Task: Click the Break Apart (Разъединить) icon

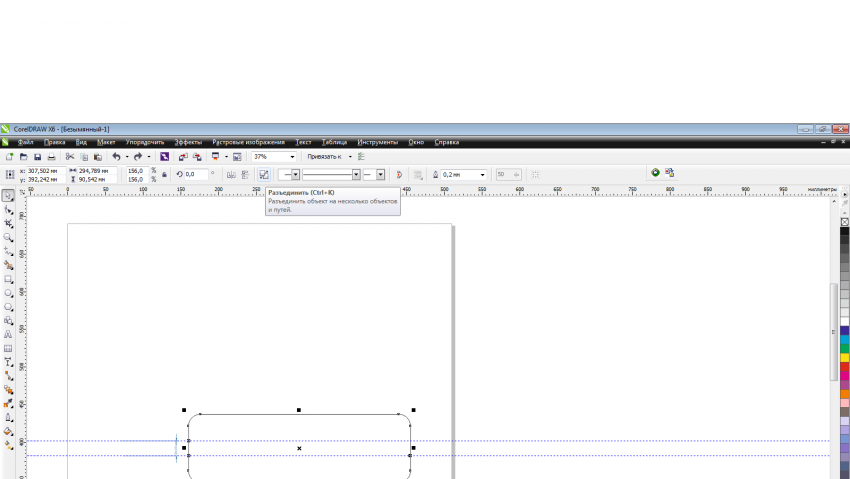Action: 264,174
